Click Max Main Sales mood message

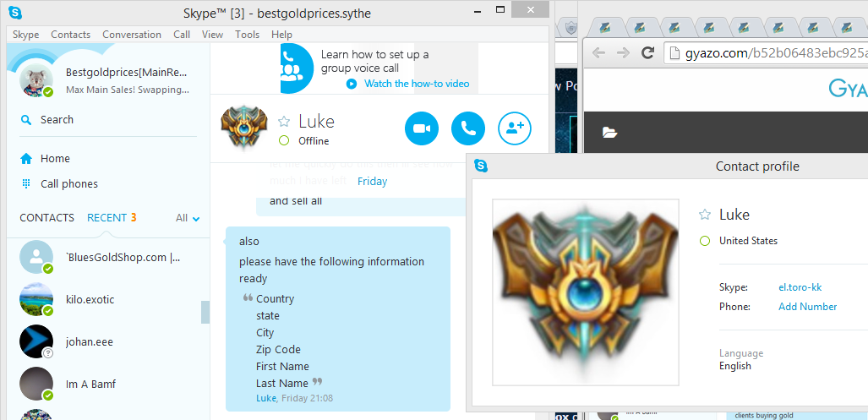pos(127,90)
